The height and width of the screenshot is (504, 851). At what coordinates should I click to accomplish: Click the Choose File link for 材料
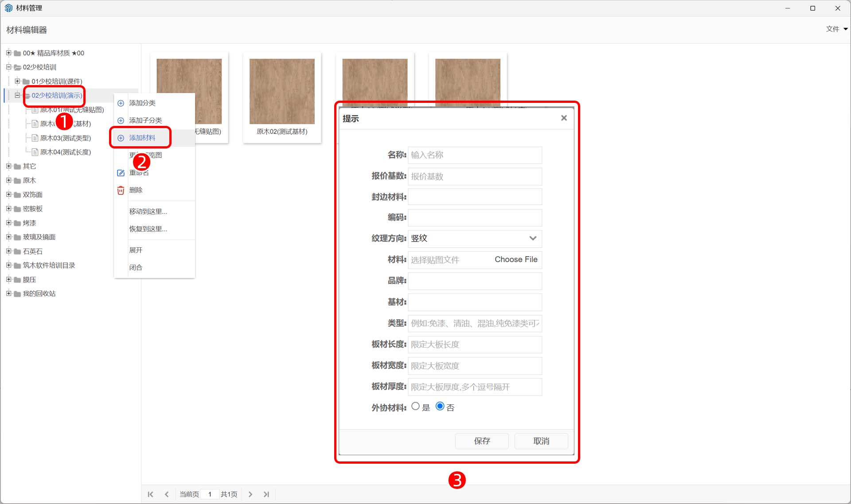tap(516, 259)
